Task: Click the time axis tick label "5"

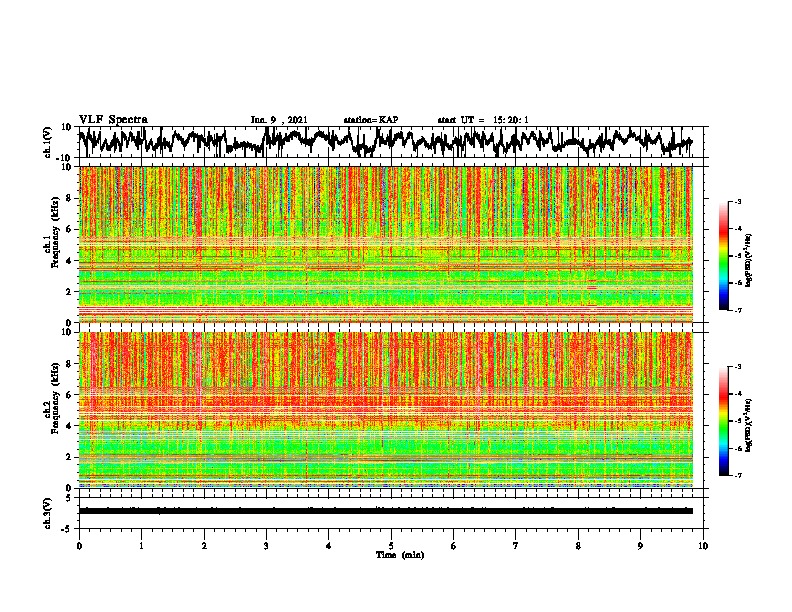Action: (x=391, y=546)
